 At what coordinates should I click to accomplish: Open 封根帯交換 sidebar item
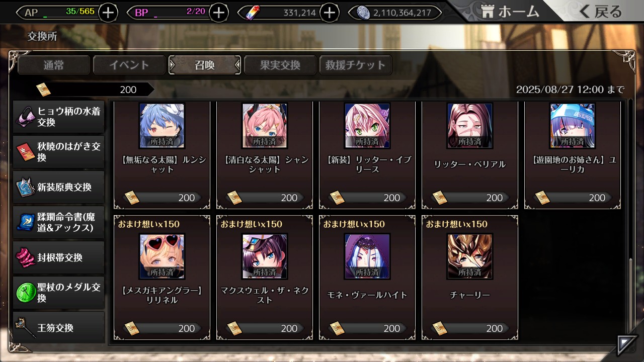[59, 257]
